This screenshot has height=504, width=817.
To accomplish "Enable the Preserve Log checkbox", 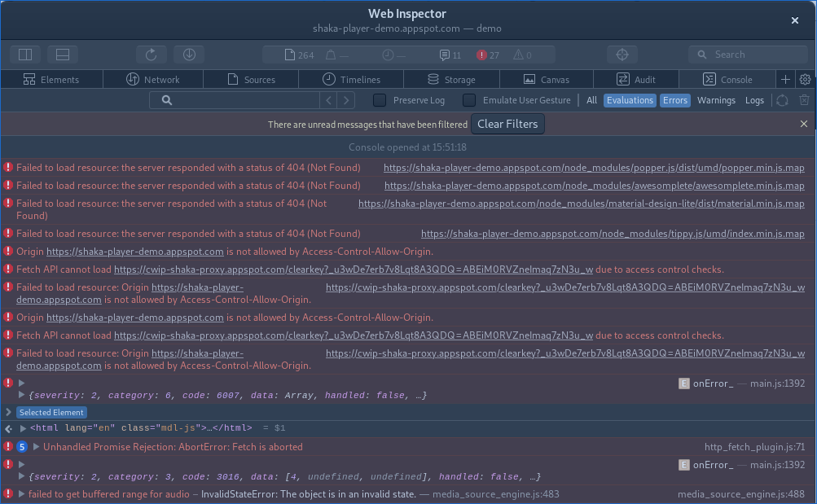I will pyautogui.click(x=378, y=99).
